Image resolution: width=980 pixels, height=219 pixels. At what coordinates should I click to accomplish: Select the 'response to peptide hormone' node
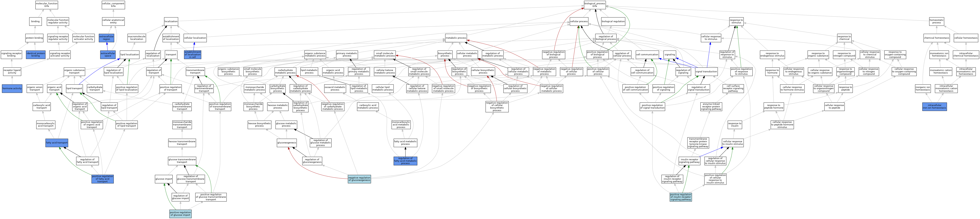point(774,106)
